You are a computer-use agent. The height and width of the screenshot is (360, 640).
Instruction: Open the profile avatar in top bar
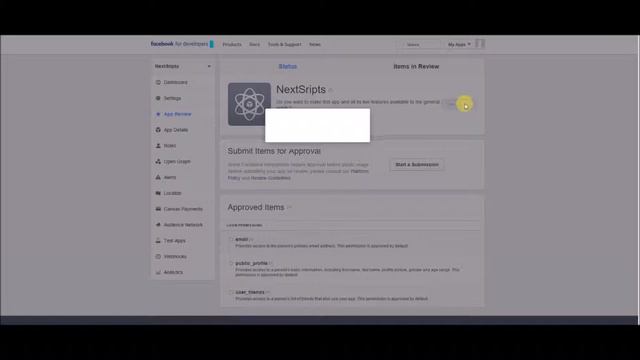[x=480, y=44]
